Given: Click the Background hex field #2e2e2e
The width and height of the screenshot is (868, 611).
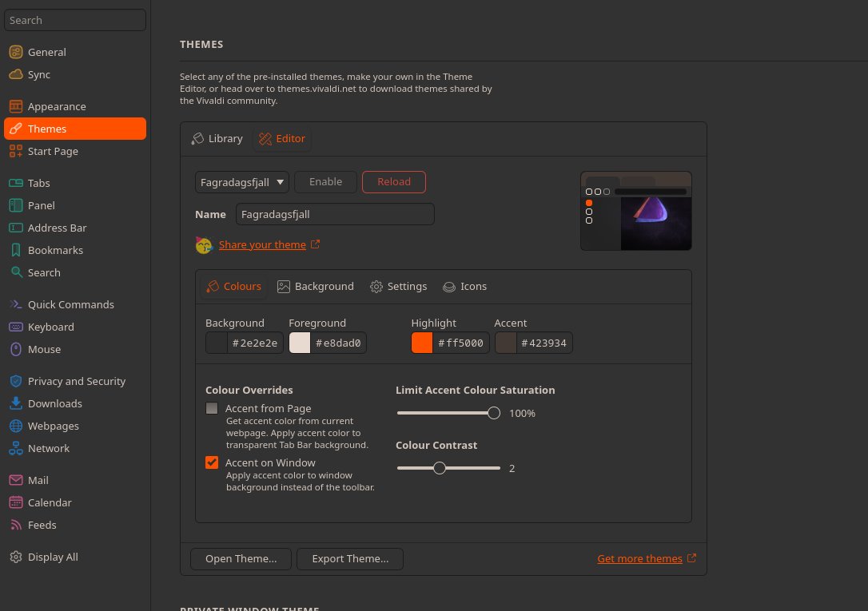Looking at the screenshot, I should 255,343.
